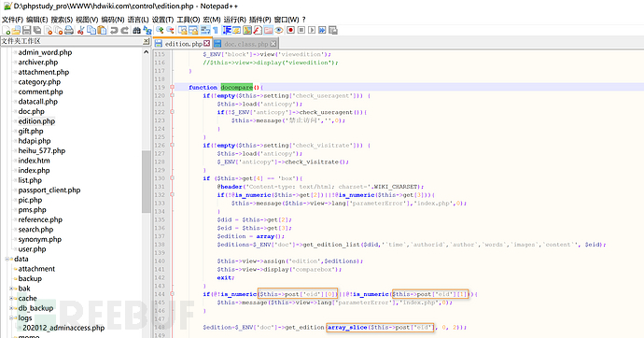Create a new file with the New toolbar icon

coord(7,30)
